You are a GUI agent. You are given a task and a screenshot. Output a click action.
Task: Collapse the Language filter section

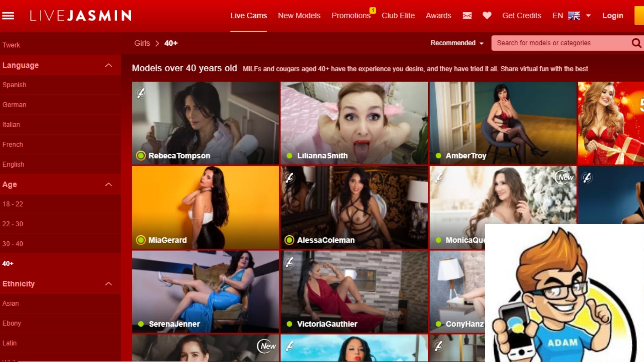pyautogui.click(x=108, y=65)
